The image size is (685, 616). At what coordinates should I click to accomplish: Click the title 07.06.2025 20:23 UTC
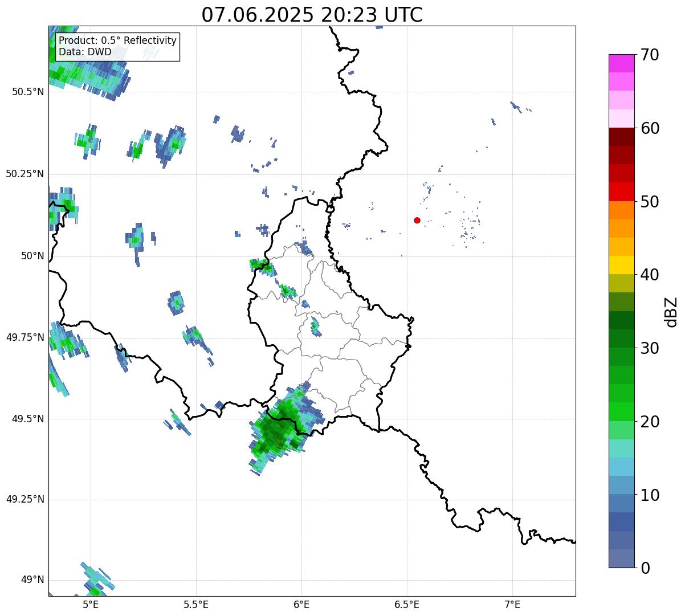pos(312,15)
